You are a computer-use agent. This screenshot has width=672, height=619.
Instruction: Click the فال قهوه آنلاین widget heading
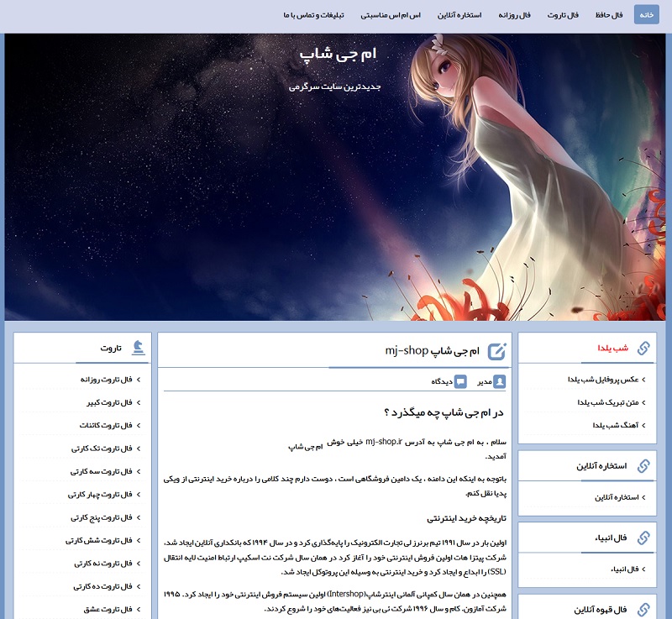(x=601, y=609)
